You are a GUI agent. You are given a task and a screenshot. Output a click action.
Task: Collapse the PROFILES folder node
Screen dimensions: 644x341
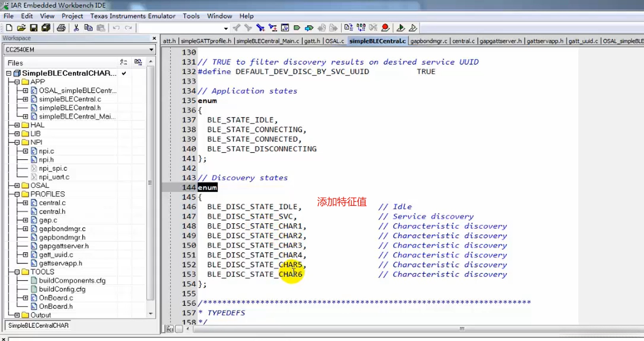click(17, 194)
